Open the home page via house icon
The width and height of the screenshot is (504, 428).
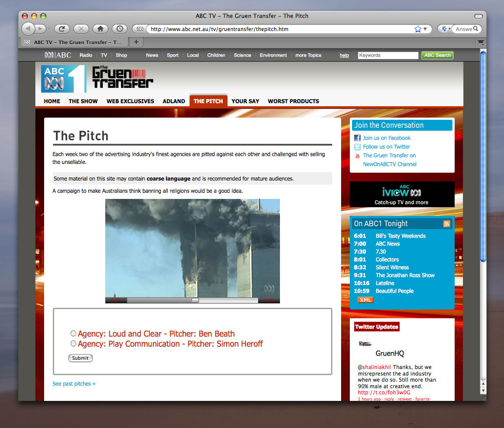point(100,29)
